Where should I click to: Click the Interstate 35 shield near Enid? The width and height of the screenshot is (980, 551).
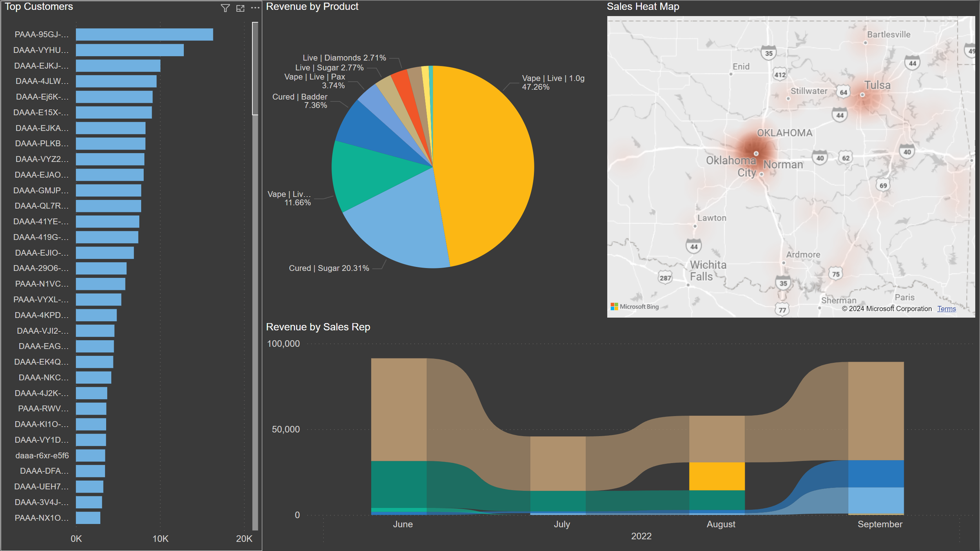(769, 53)
